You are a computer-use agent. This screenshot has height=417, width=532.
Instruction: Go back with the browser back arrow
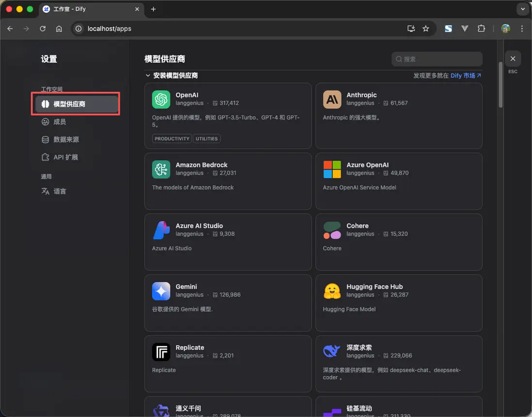(10, 29)
